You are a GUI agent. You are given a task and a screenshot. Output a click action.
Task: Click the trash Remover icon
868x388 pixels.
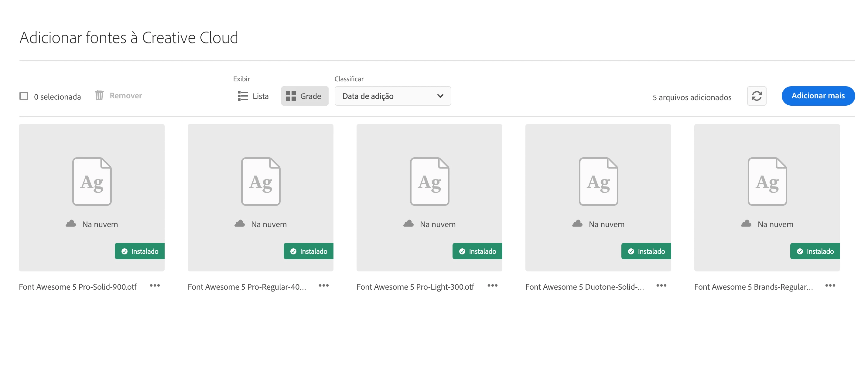click(x=99, y=95)
